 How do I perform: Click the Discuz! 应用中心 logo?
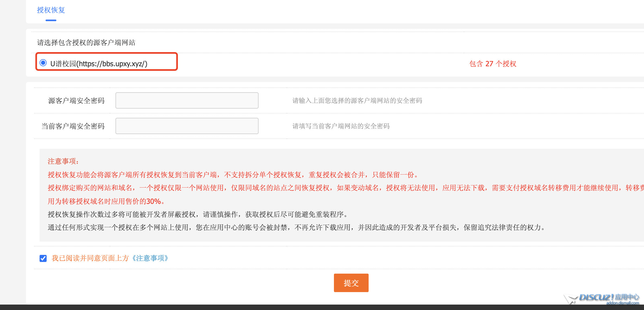609,297
